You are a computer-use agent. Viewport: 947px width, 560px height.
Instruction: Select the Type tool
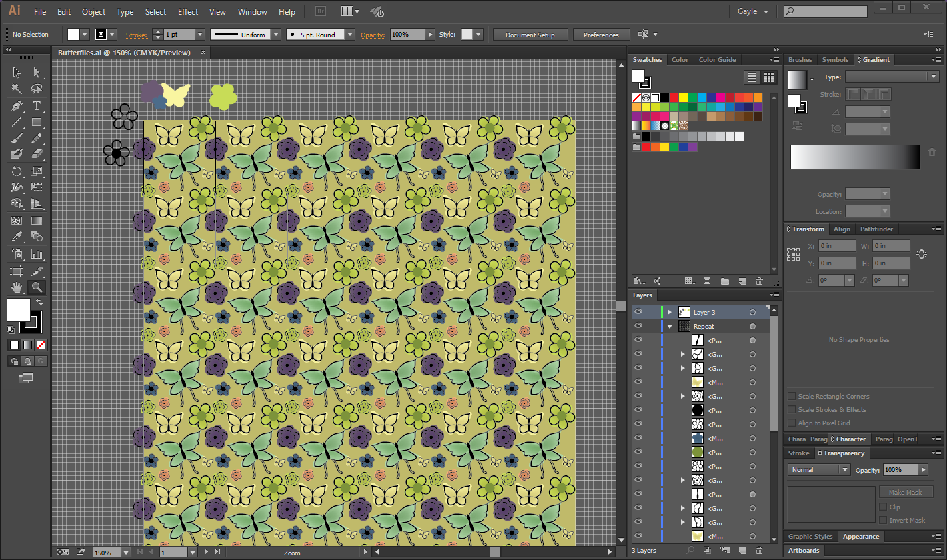pos(37,106)
